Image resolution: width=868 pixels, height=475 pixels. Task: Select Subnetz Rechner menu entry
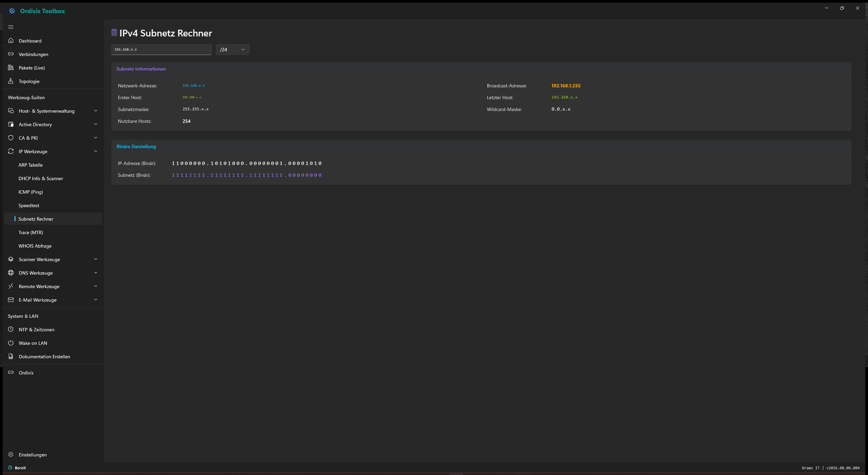pos(53,219)
